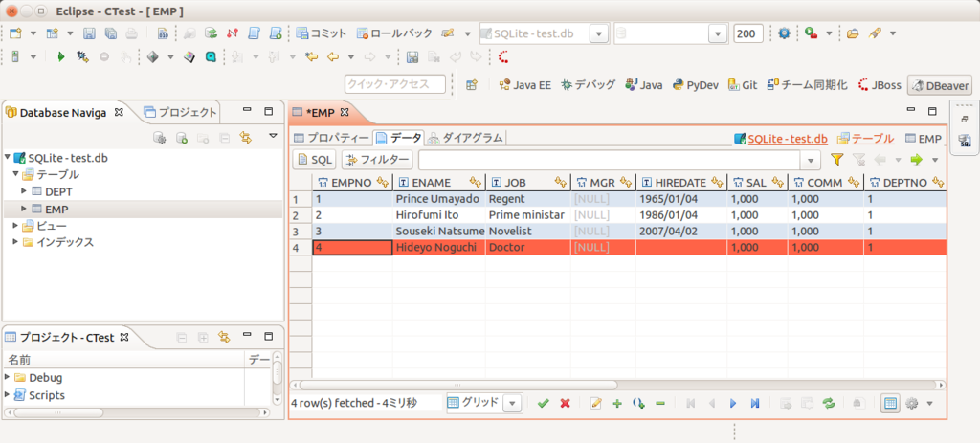
Task: Click the フィルター filter settings button
Action: (377, 160)
